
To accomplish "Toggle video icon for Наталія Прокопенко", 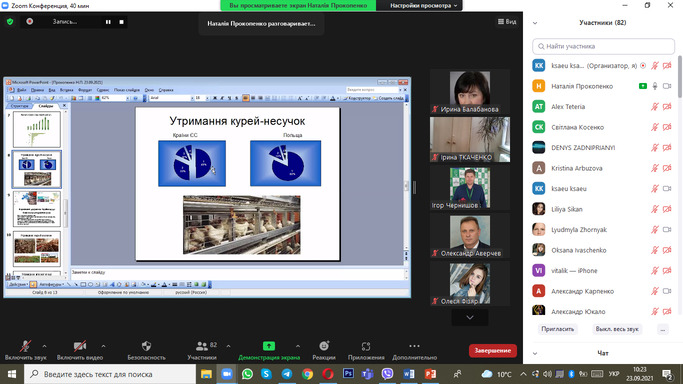I will tap(667, 86).
